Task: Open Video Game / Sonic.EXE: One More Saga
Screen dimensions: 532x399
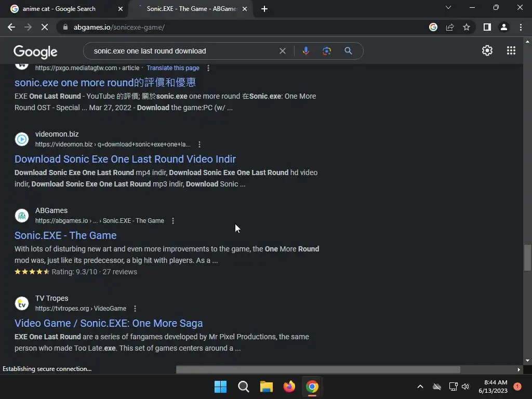Action: pos(109,323)
